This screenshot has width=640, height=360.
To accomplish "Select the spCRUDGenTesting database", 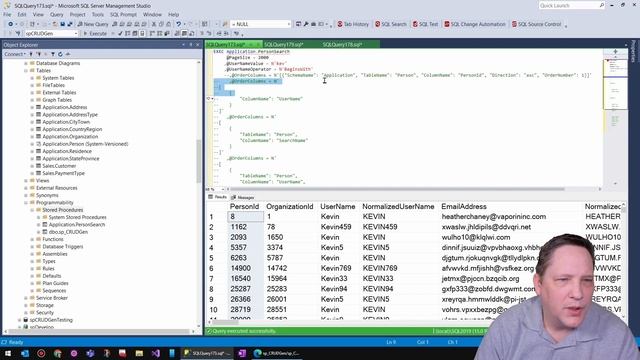I will pos(51,320).
